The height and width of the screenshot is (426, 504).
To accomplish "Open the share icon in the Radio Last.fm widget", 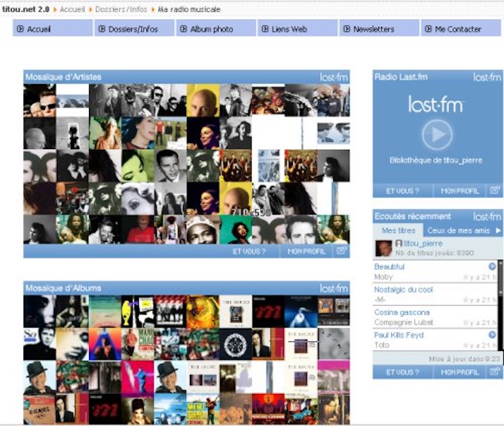I will (494, 190).
